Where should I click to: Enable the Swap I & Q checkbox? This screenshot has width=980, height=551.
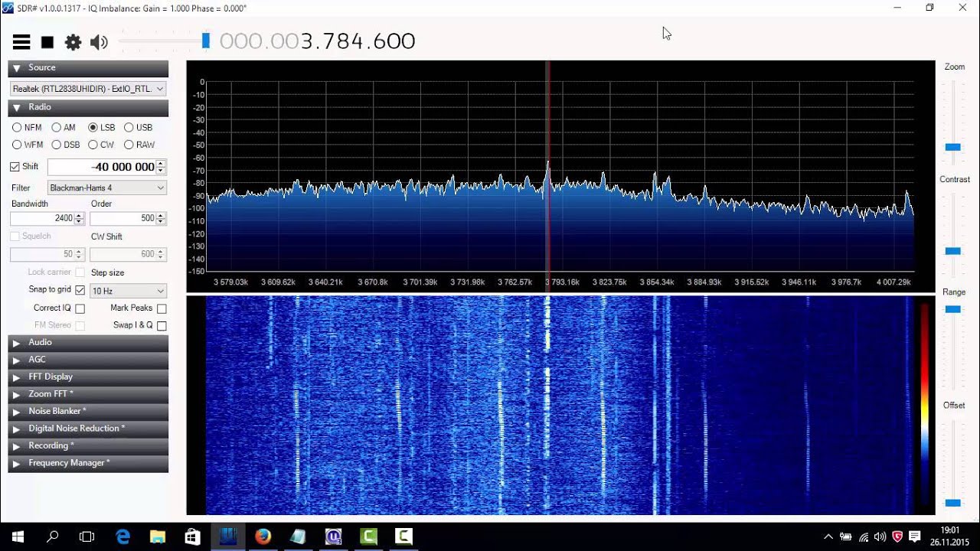coord(162,326)
